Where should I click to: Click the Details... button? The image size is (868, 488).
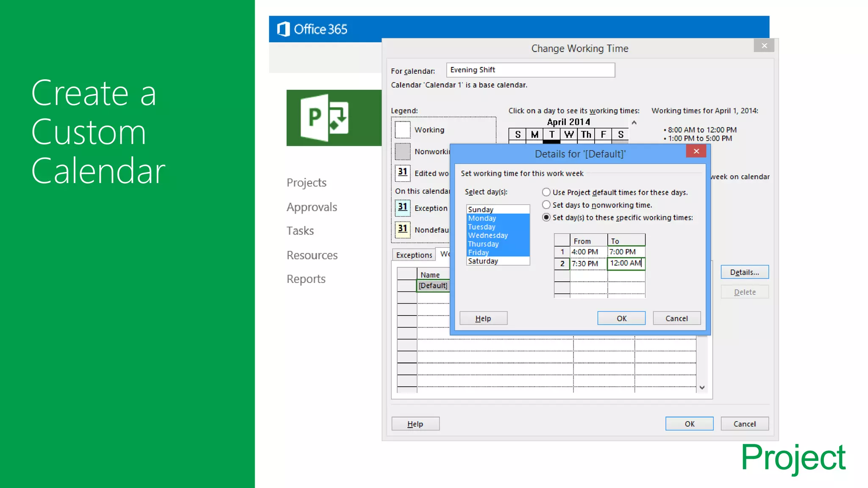click(x=744, y=272)
